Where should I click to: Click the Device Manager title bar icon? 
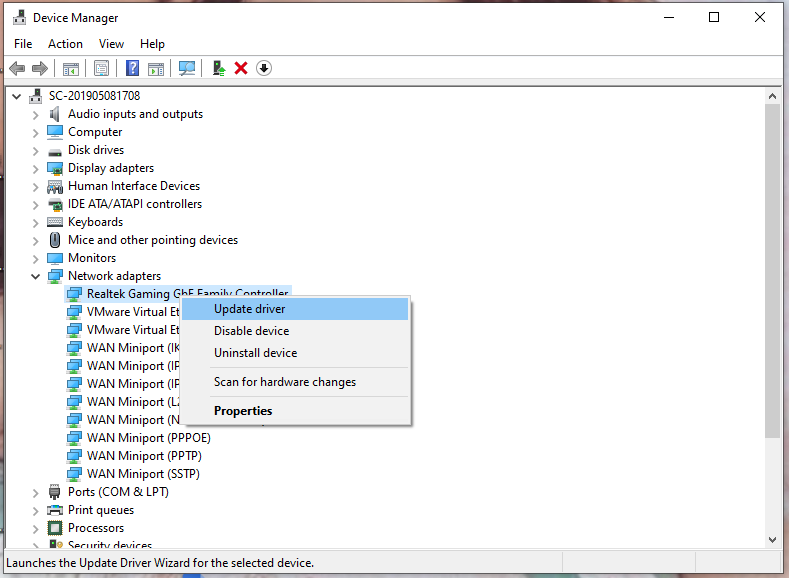pyautogui.click(x=19, y=17)
